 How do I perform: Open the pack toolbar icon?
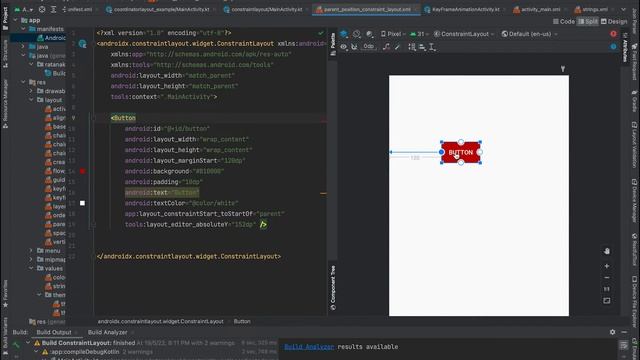pos(412,47)
